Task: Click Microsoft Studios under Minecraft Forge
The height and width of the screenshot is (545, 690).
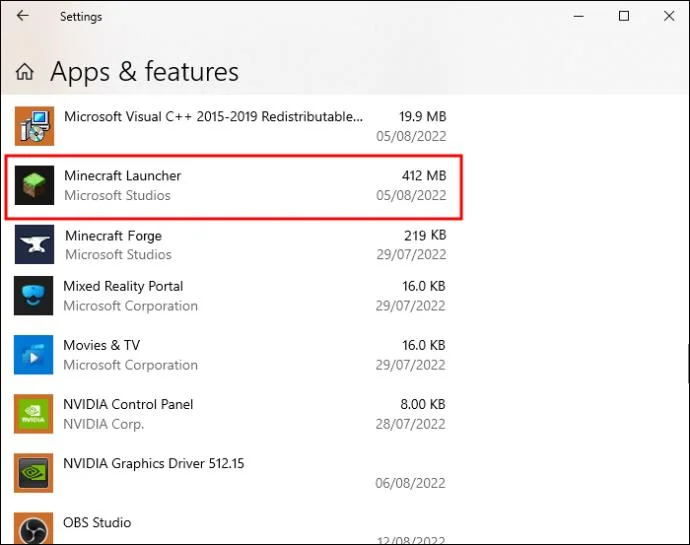Action: point(118,254)
